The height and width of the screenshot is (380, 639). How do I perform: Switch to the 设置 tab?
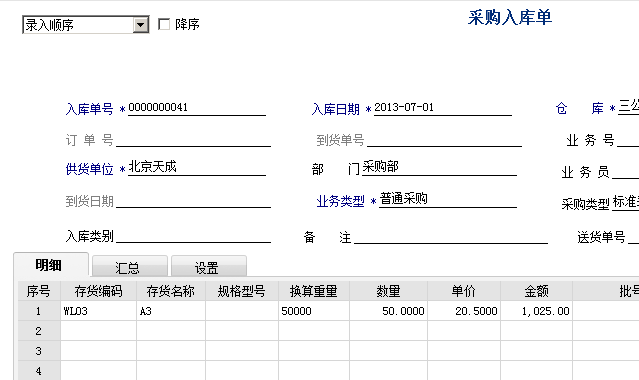(209, 267)
